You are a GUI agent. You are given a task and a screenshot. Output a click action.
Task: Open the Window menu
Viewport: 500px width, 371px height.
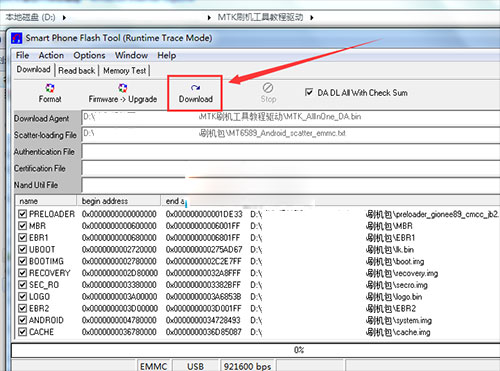point(131,55)
